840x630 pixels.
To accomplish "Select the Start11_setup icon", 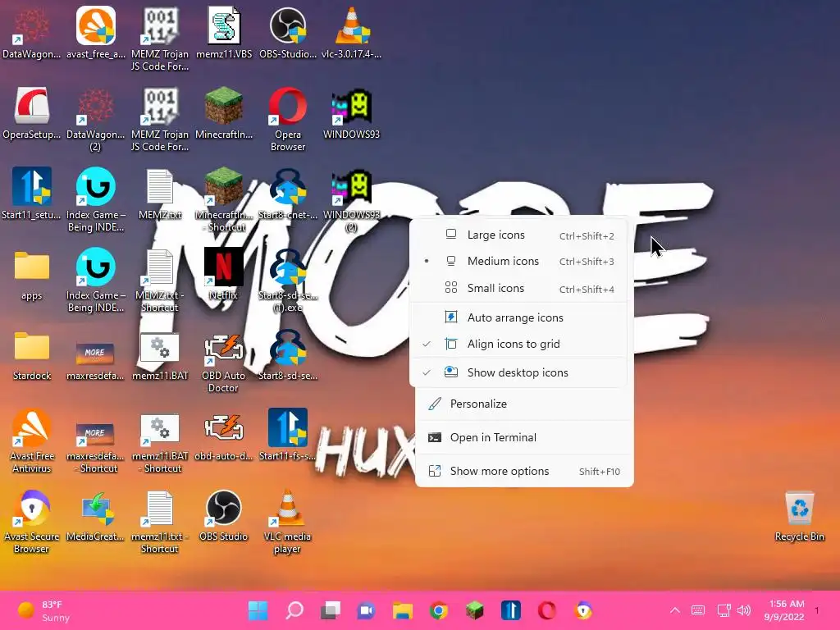I will click(32, 194).
